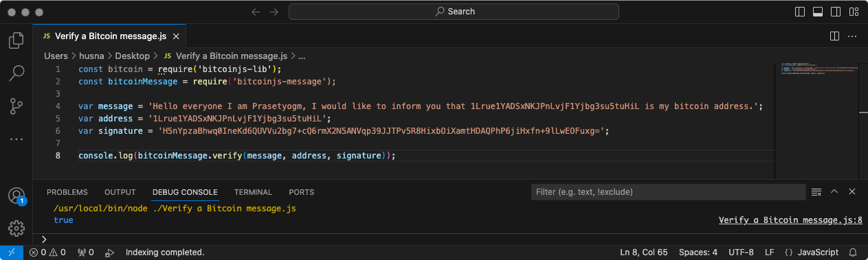This screenshot has width=868, height=260.
Task: Click the notifications bell in status bar
Action: click(x=853, y=252)
